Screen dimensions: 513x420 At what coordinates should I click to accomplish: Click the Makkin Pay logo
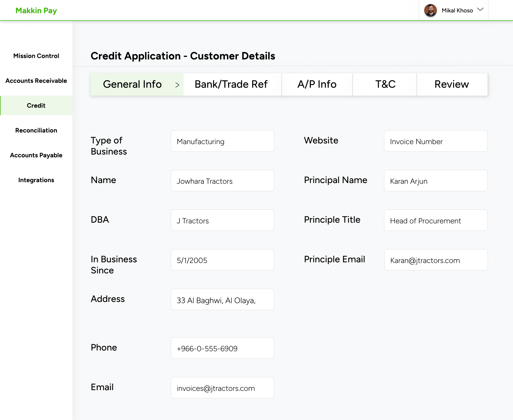tap(36, 11)
